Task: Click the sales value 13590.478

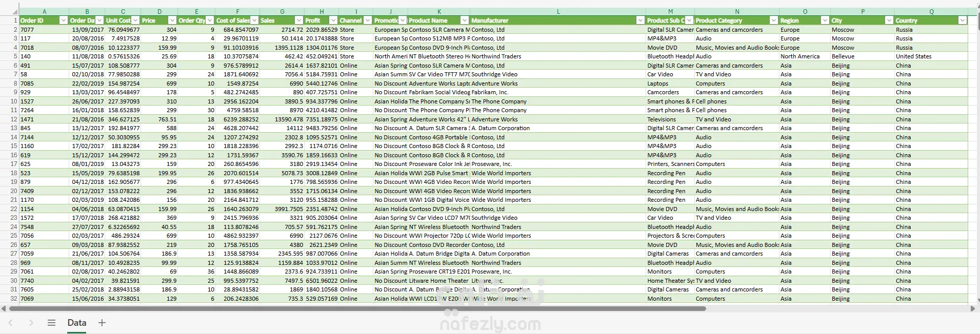Action: tap(282, 119)
